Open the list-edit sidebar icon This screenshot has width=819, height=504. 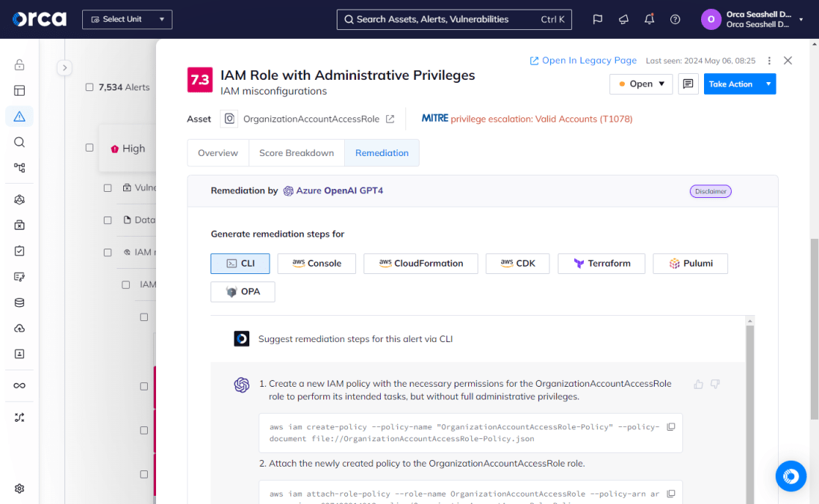click(19, 277)
